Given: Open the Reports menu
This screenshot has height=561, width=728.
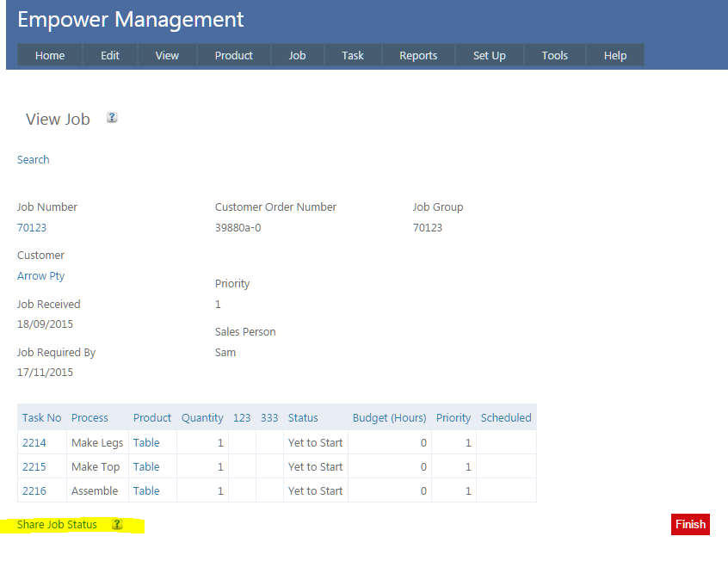Looking at the screenshot, I should coord(418,55).
